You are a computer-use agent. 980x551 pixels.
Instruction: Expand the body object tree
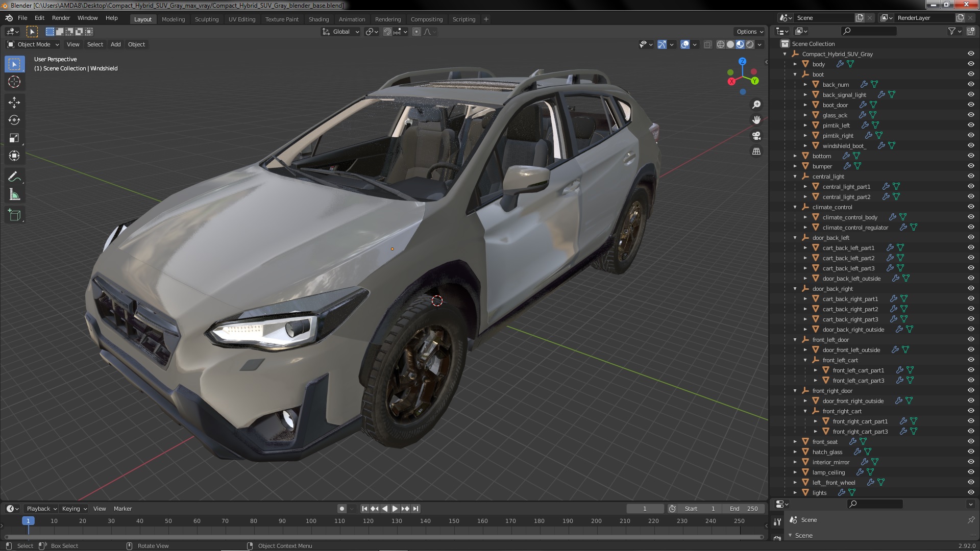coord(795,64)
